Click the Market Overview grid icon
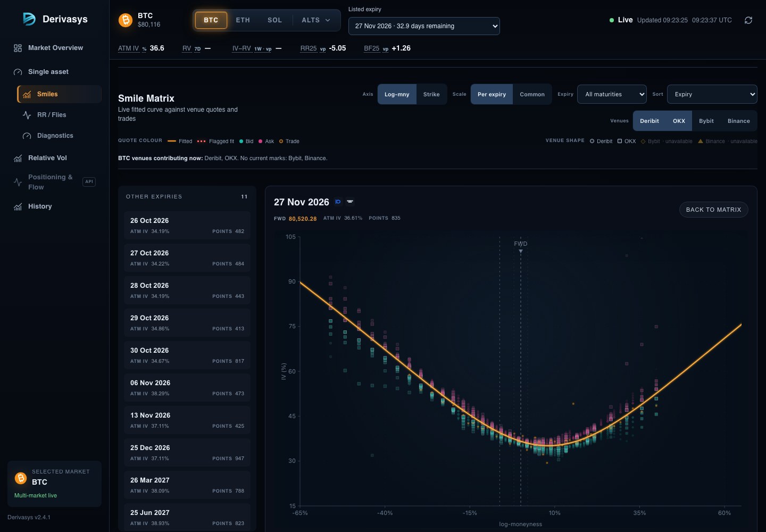 click(18, 48)
